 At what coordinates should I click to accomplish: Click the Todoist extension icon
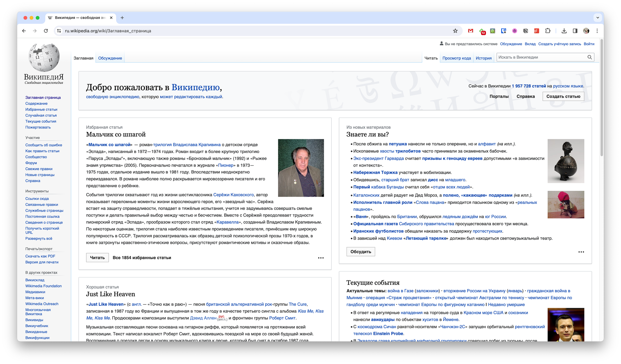tap(537, 31)
